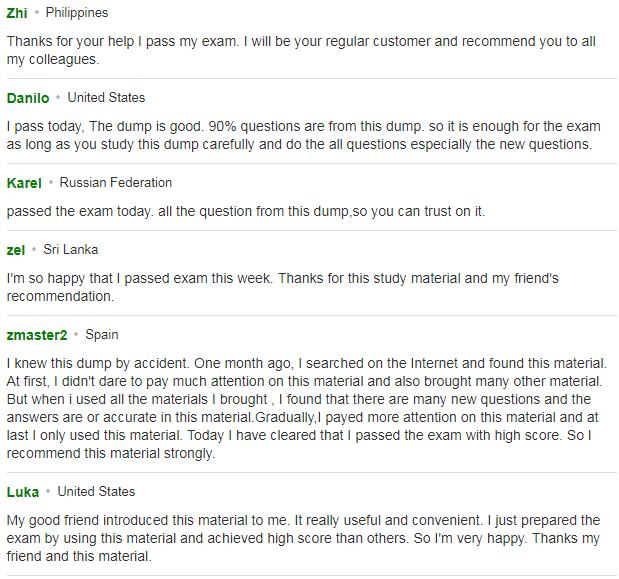Click zel's review about friend's recommendation
The width and height of the screenshot is (619, 579).
[x=283, y=287]
